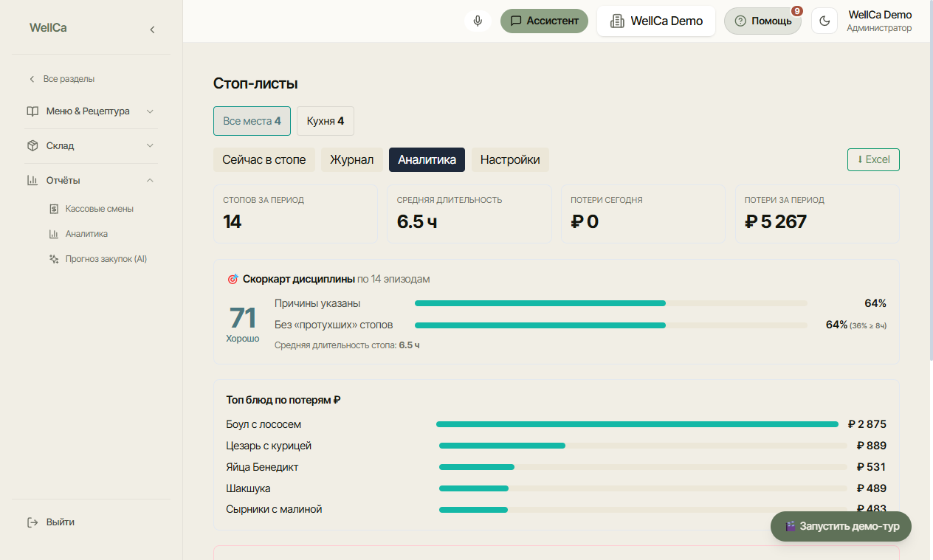Click the microphone voice input icon
The width and height of the screenshot is (933, 560).
478,21
